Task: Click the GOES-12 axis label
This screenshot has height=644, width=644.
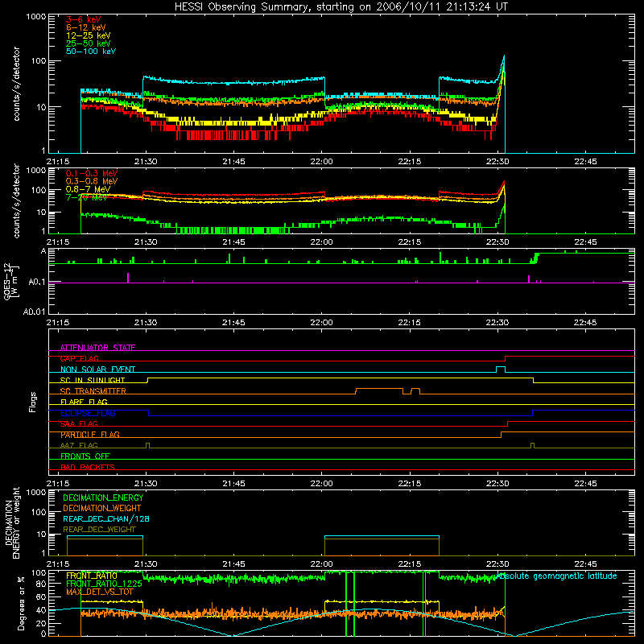Action: click(11, 282)
